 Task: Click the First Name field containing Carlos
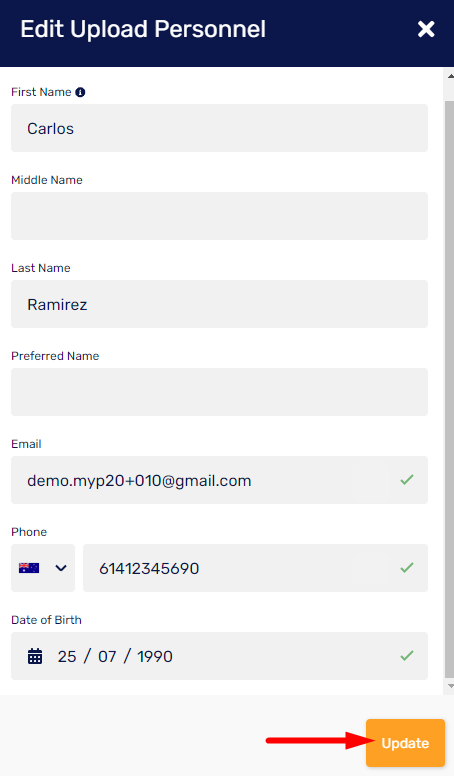(219, 128)
